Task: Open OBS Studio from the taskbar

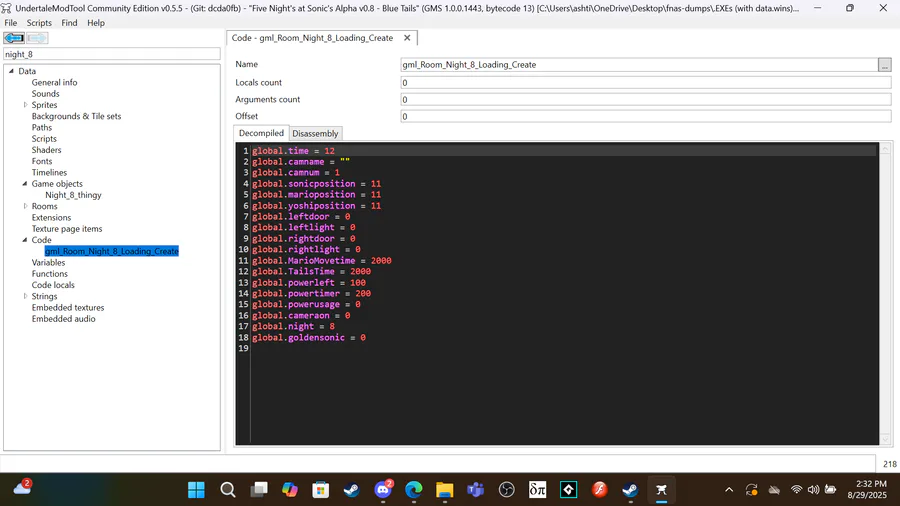Action: tap(507, 489)
